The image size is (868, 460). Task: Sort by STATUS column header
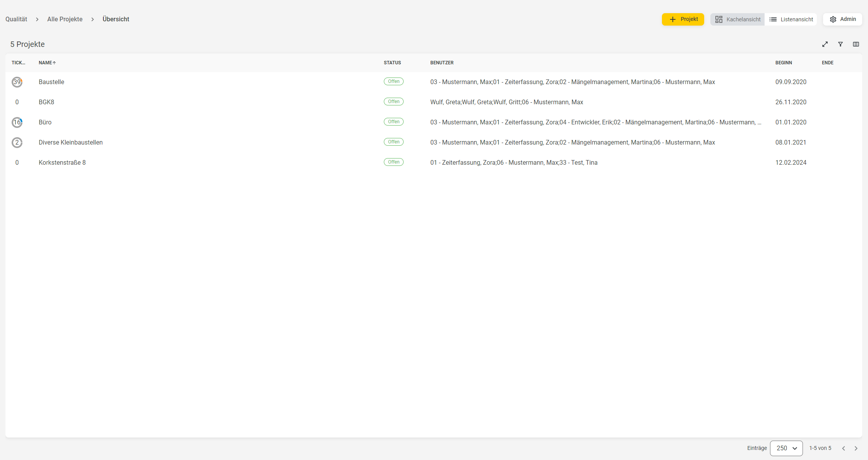point(392,63)
